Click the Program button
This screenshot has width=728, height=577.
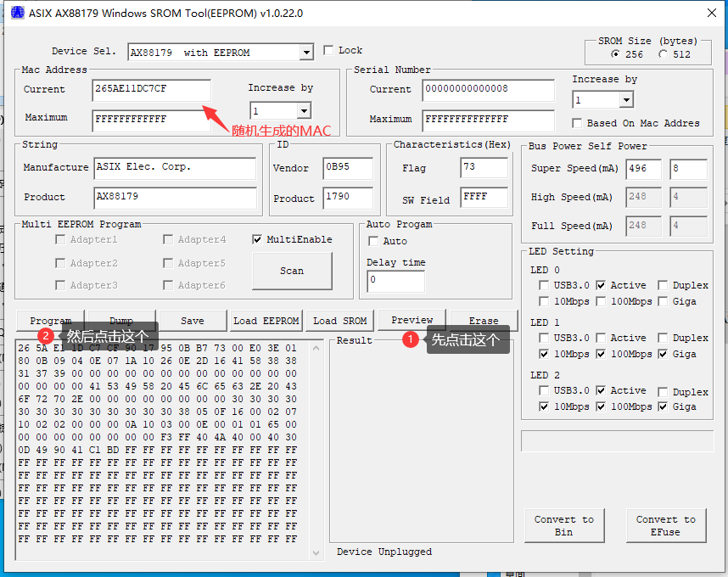[x=51, y=321]
